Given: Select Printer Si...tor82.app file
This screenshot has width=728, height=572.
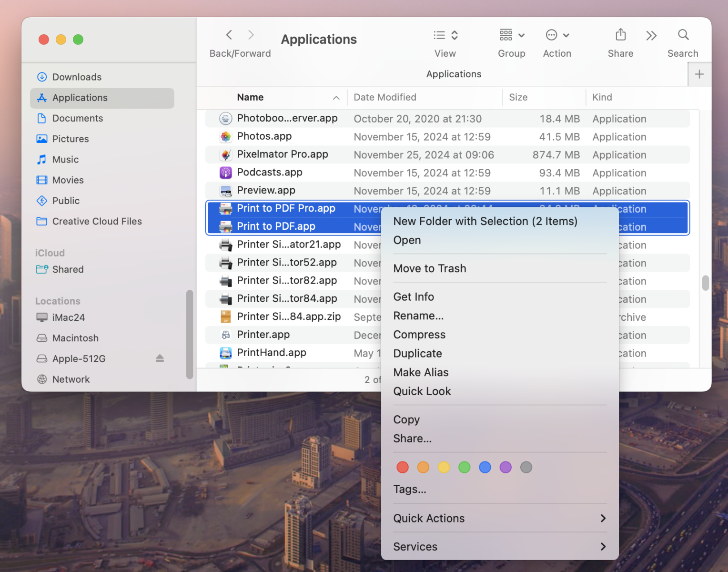Looking at the screenshot, I should click(x=287, y=281).
